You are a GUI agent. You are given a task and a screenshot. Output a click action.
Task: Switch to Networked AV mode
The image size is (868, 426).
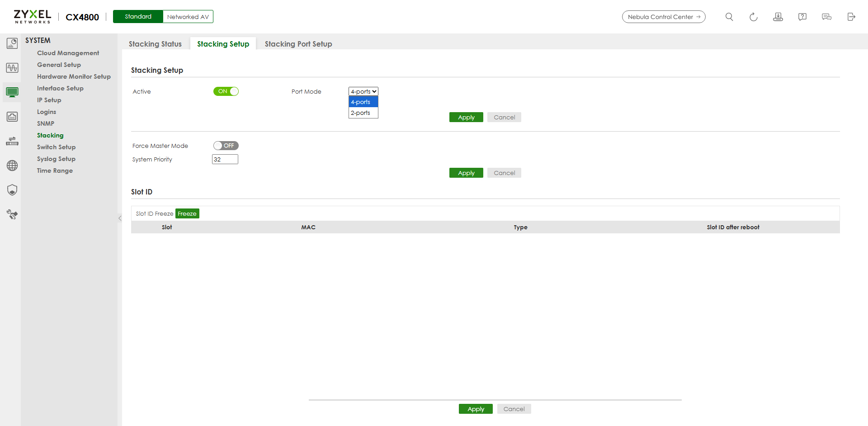tap(188, 17)
